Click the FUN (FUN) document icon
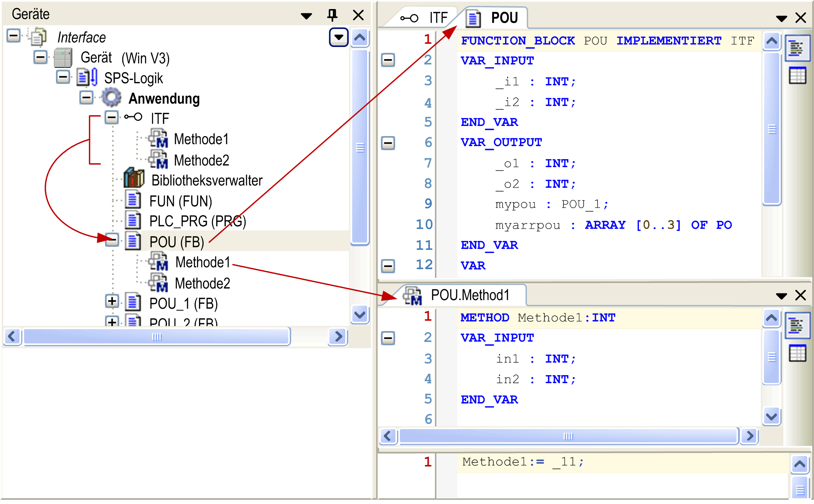 coord(133,200)
